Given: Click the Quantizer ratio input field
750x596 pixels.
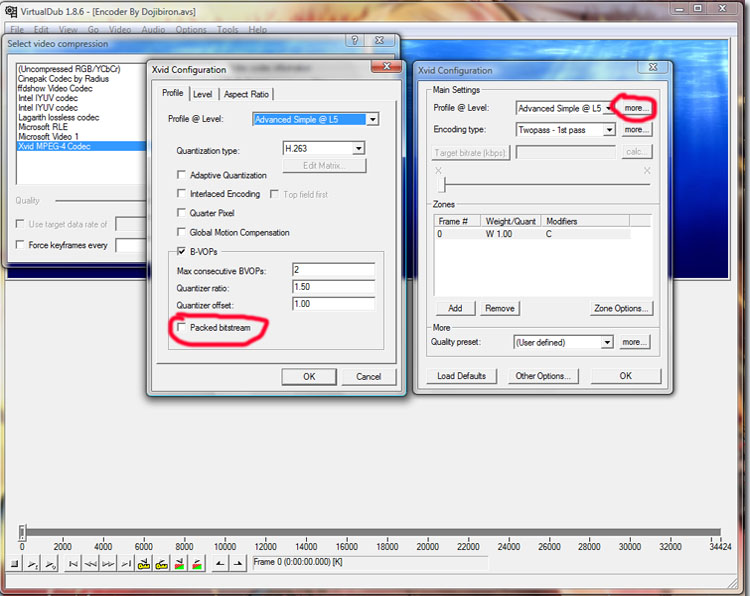Looking at the screenshot, I should (x=333, y=287).
